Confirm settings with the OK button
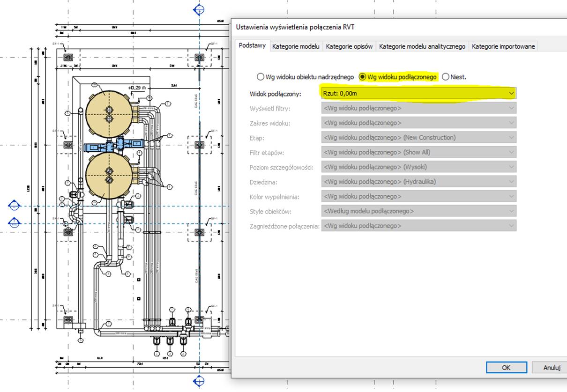The height and width of the screenshot is (392, 567). tap(506, 368)
